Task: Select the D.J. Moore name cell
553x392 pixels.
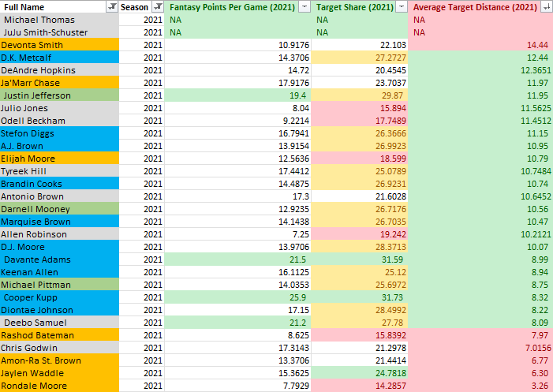Action: pyautogui.click(x=59, y=247)
